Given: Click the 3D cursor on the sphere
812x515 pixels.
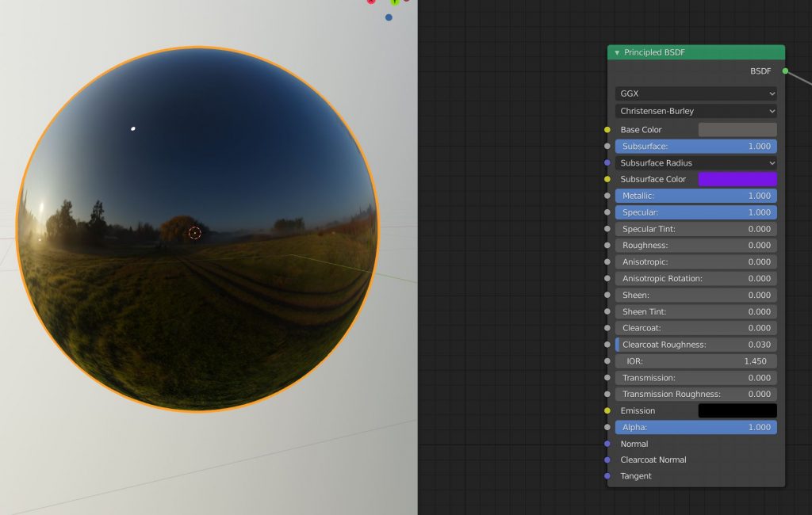Looking at the screenshot, I should pyautogui.click(x=195, y=233).
